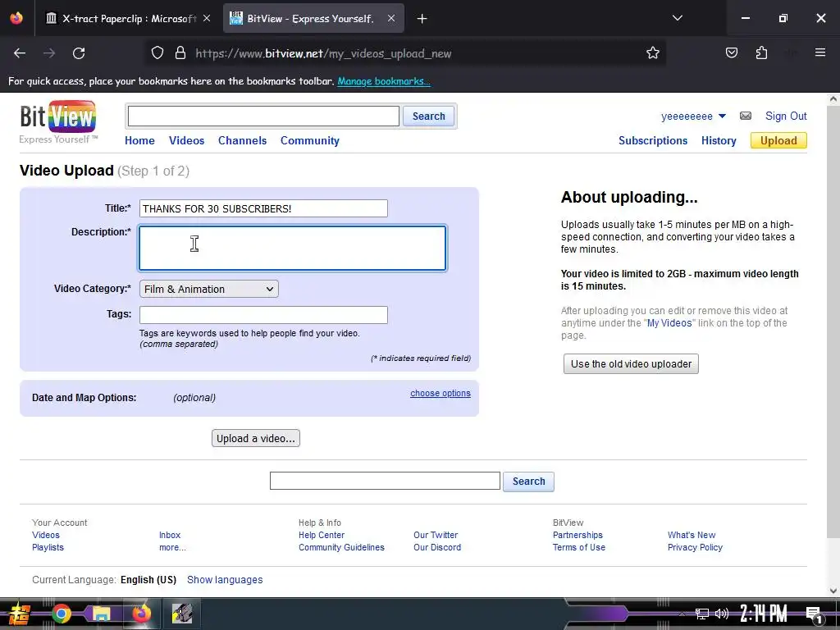
Task: Open footer Videos link
Action: tap(46, 535)
